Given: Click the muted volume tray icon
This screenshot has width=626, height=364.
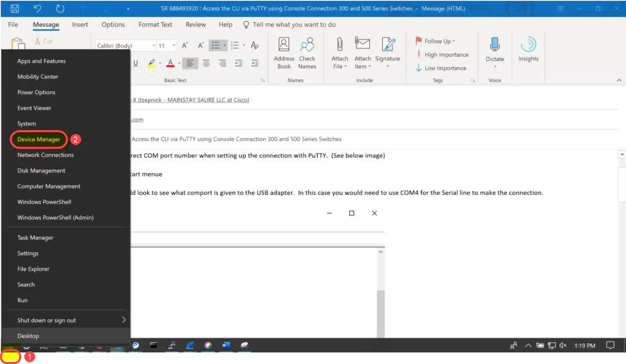Looking at the screenshot, I should coord(563,345).
